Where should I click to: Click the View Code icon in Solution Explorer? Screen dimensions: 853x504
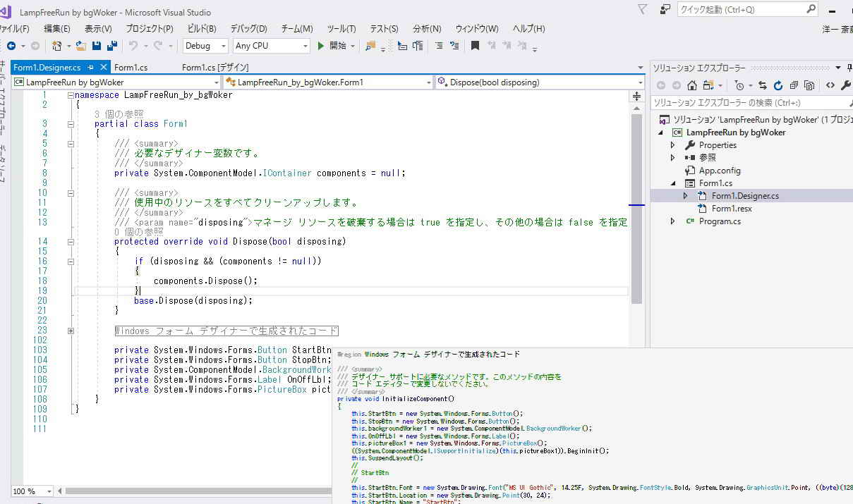(x=830, y=85)
